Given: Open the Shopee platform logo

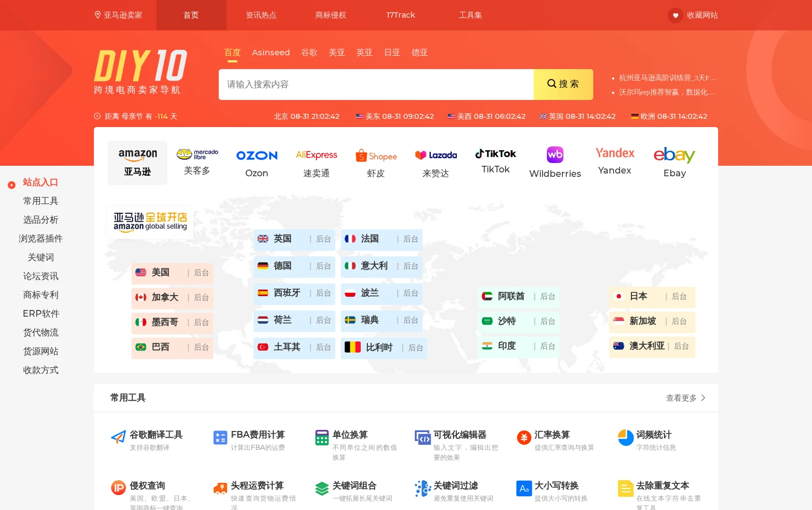Looking at the screenshot, I should [376, 156].
